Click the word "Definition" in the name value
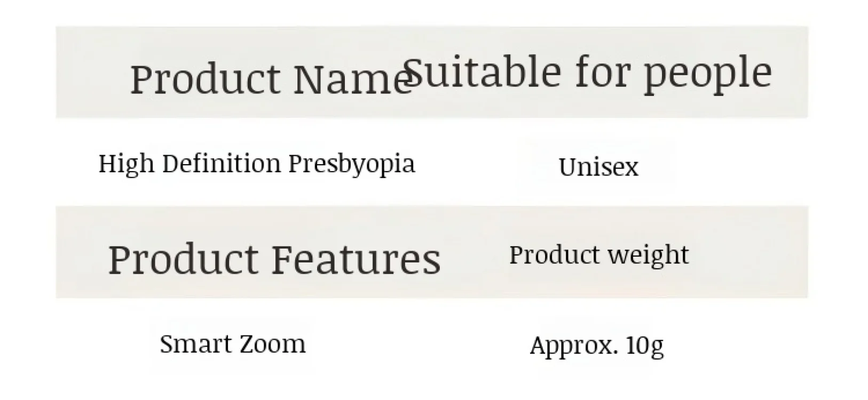The image size is (868, 400). point(221,163)
